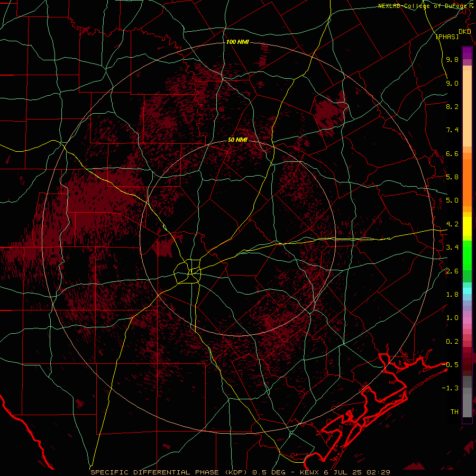Click the TH threshold label
The height and width of the screenshot is (476, 476).
pyautogui.click(x=454, y=412)
